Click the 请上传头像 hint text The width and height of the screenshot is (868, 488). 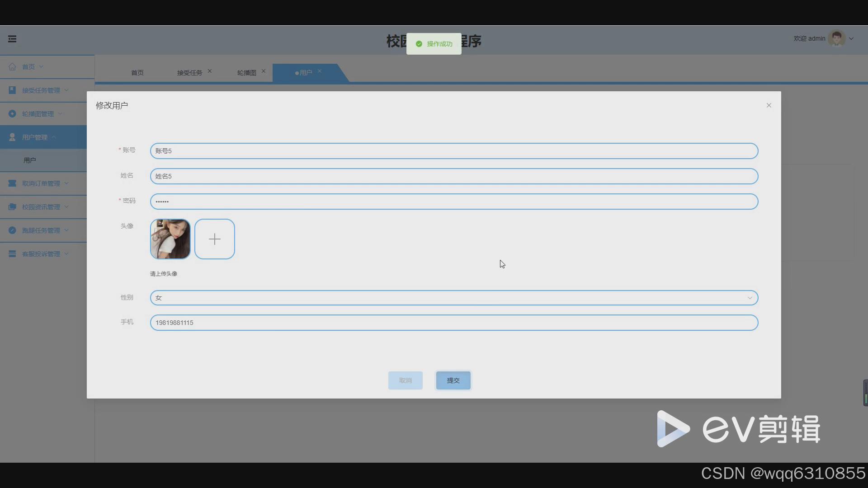pyautogui.click(x=164, y=274)
